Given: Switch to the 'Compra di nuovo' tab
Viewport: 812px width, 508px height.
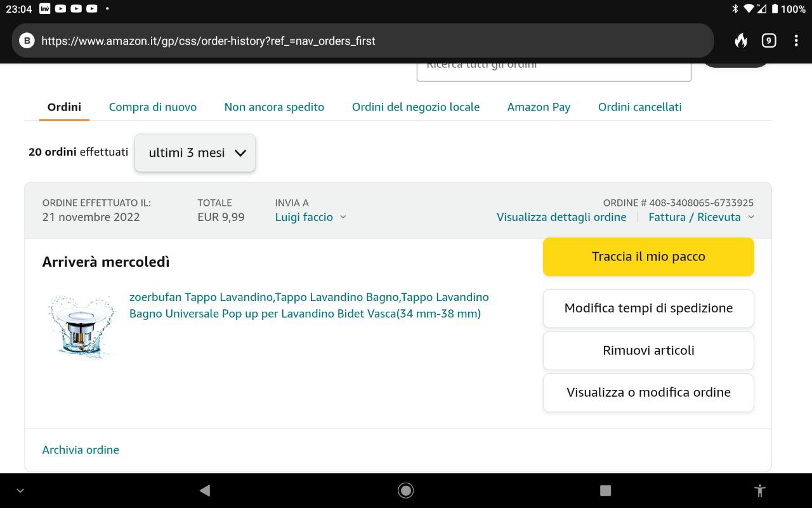Looking at the screenshot, I should point(153,107).
